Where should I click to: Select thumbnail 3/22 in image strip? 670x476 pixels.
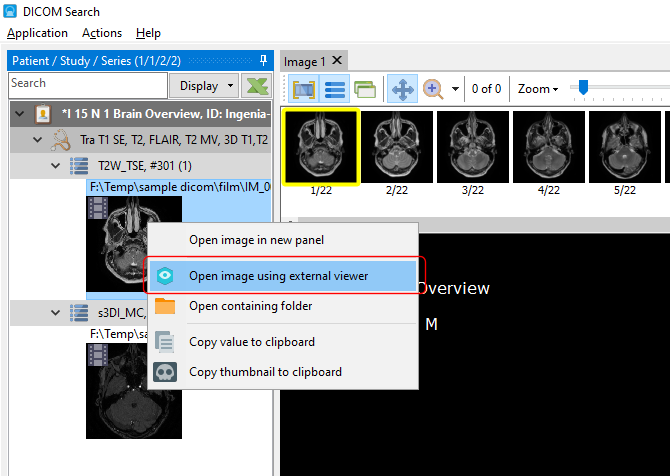472,145
